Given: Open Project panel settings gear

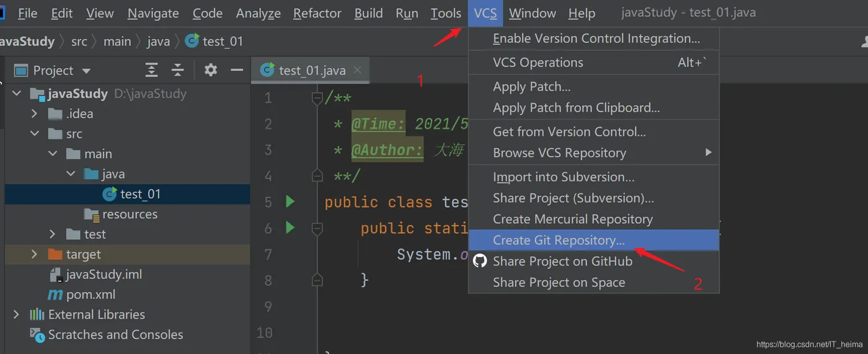Looking at the screenshot, I should point(211,70).
